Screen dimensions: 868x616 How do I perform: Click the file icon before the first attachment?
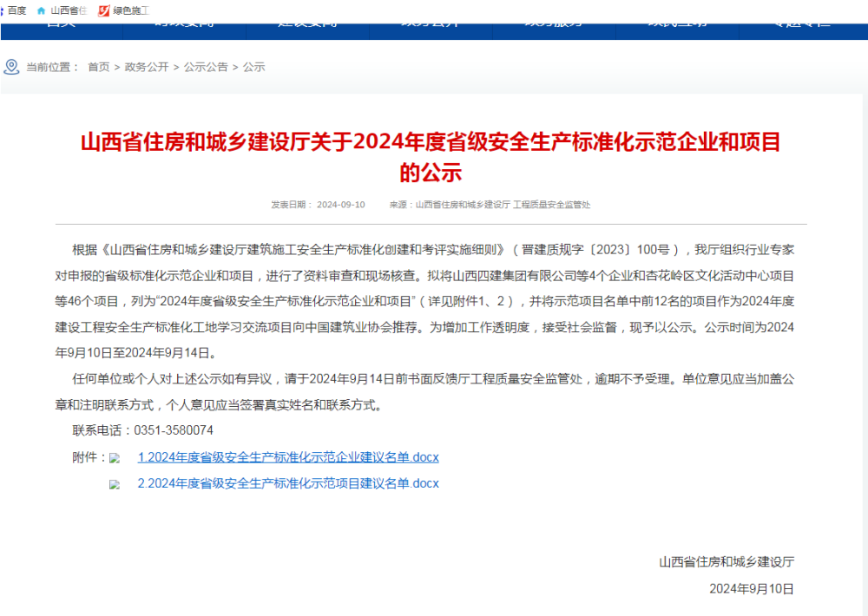pos(115,458)
